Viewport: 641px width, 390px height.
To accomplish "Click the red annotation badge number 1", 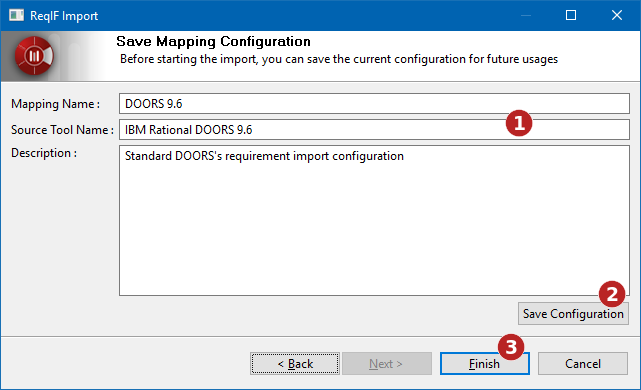I will [x=519, y=123].
